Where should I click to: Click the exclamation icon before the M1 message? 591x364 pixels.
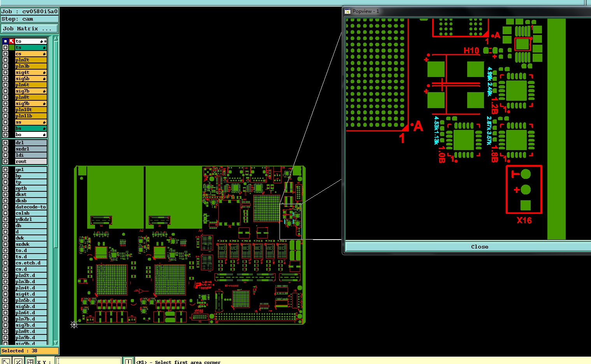[x=128, y=362]
